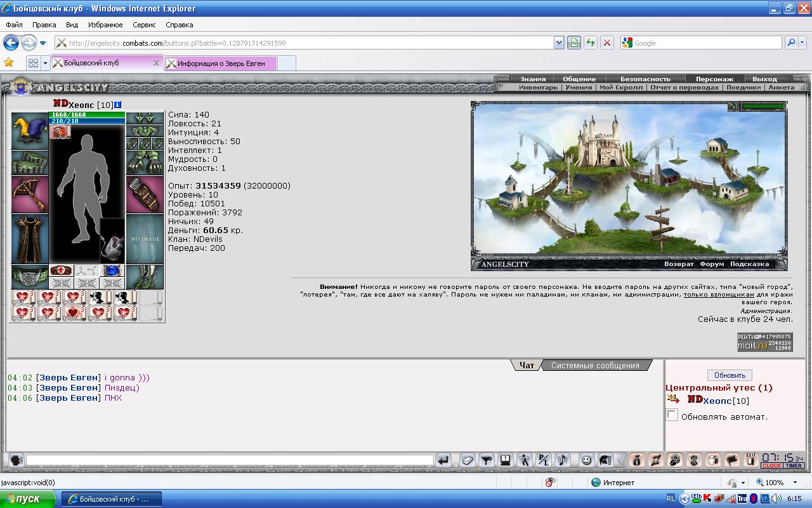
Task: Select the NO IMAGE leggings slot
Action: (145, 239)
